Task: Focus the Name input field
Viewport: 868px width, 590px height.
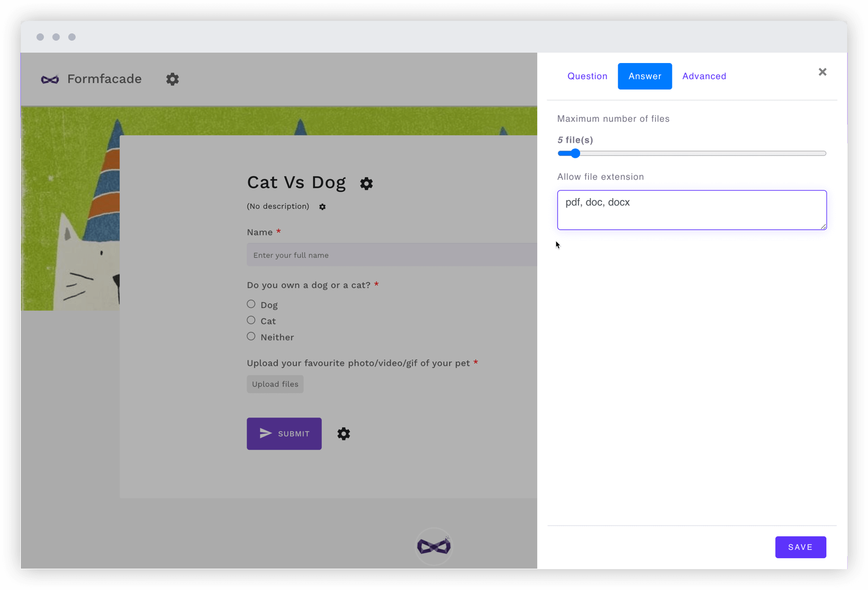Action: [x=391, y=255]
